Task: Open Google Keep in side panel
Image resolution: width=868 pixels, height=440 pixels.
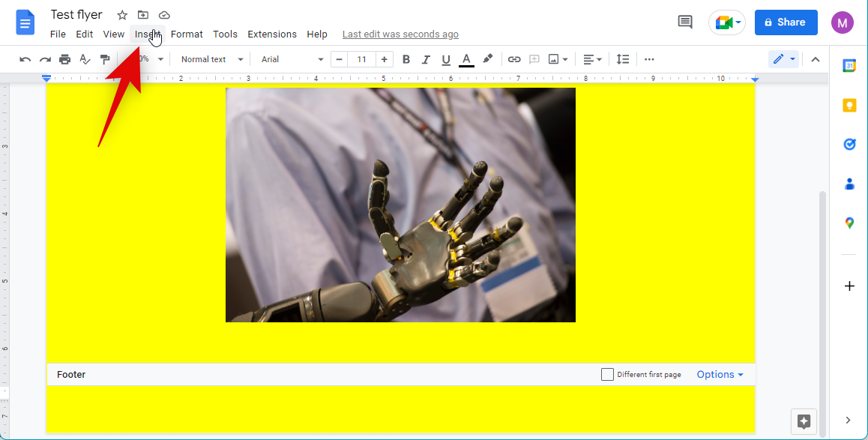Action: point(849,105)
